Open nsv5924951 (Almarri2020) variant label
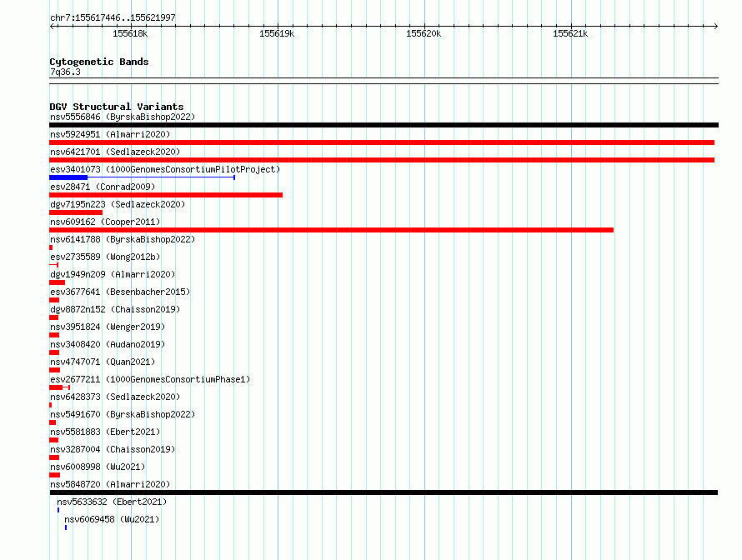 110,134
